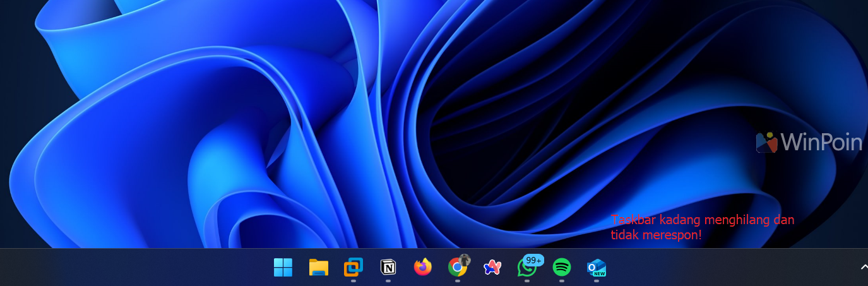
Task: Open the Windows Start menu
Action: [283, 268]
